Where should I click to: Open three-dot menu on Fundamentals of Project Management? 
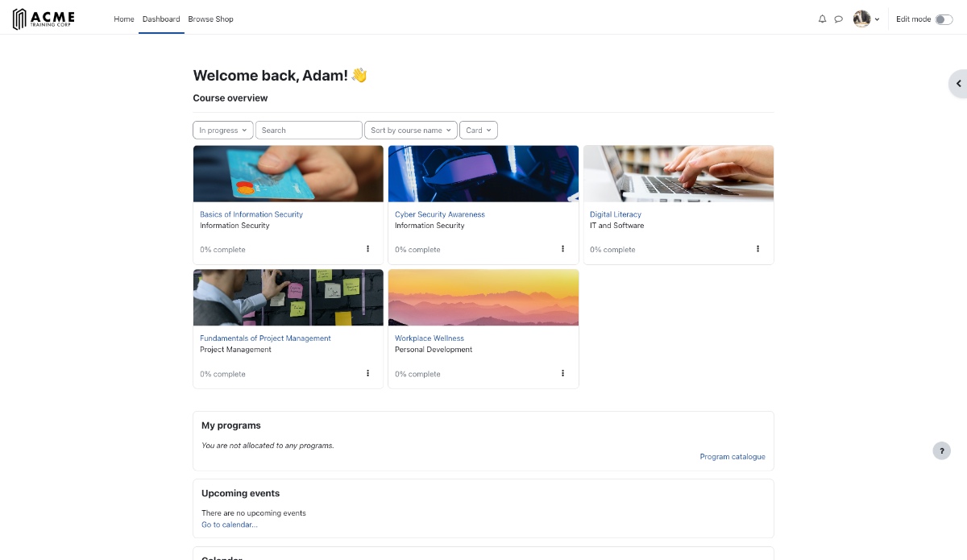[x=368, y=373]
